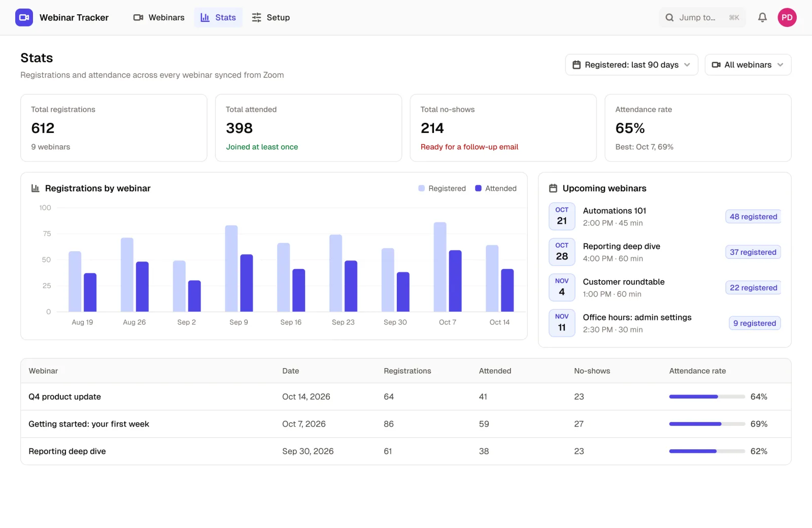Sort by the Webinar column header

tap(43, 371)
